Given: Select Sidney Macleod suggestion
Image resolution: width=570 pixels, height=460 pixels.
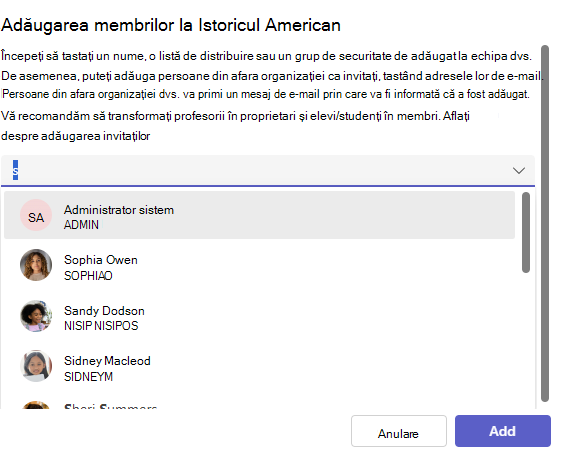Looking at the screenshot, I should pyautogui.click(x=259, y=366).
